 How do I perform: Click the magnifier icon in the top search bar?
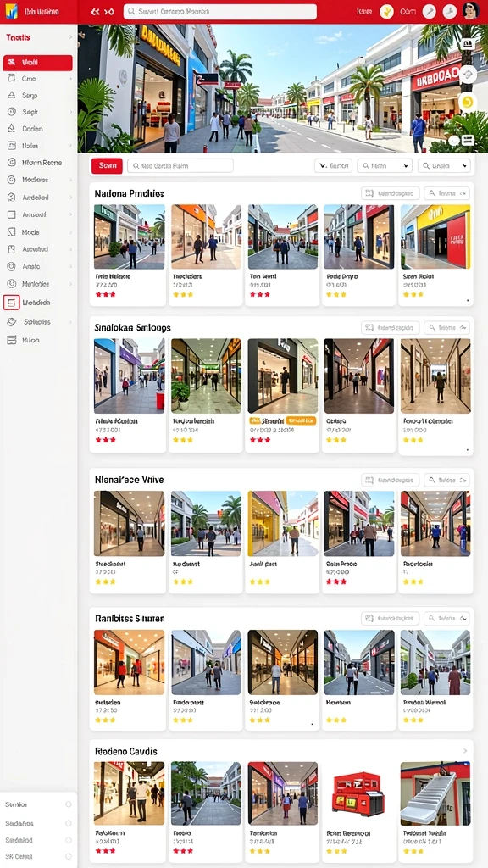(131, 11)
